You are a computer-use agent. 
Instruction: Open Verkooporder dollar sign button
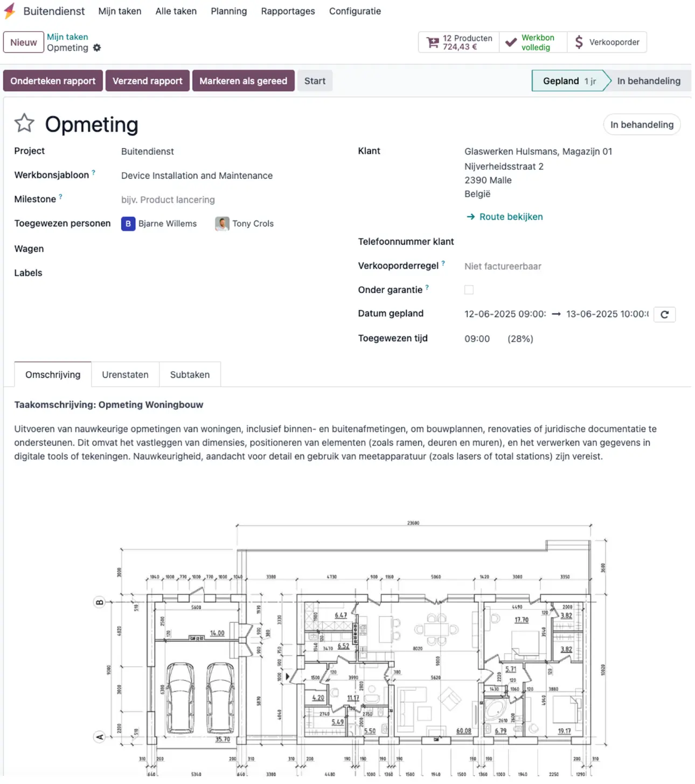(607, 42)
